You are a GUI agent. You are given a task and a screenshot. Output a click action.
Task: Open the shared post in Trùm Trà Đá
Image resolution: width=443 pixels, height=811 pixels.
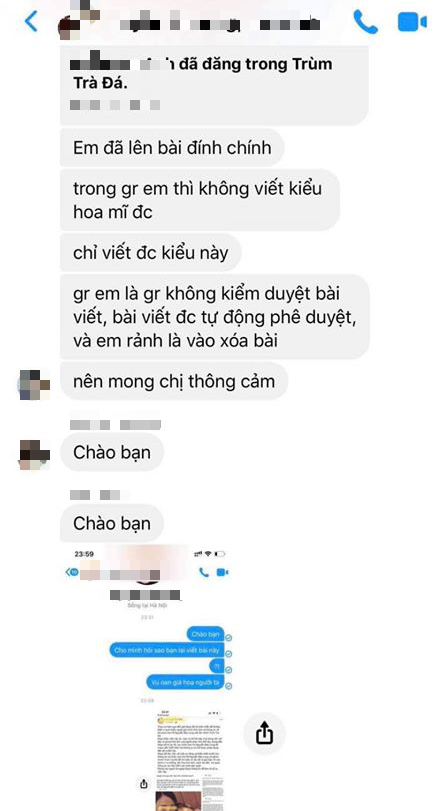[x=214, y=85]
